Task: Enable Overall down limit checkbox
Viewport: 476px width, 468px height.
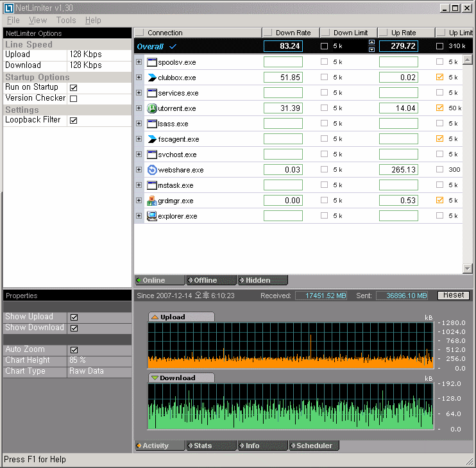Action: pyautogui.click(x=324, y=46)
